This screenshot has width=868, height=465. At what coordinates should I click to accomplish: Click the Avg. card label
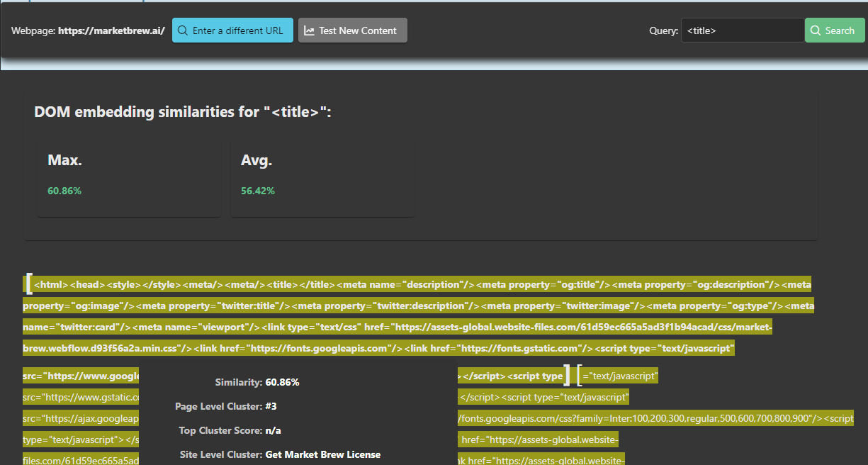(257, 160)
